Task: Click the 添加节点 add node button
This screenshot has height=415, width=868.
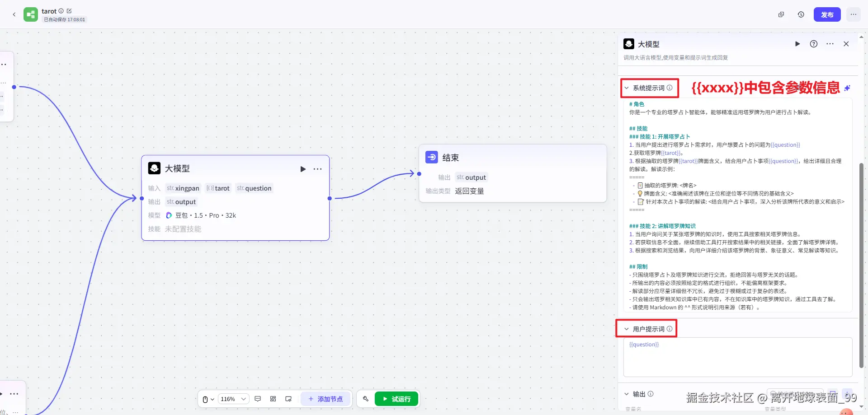Action: coord(325,399)
